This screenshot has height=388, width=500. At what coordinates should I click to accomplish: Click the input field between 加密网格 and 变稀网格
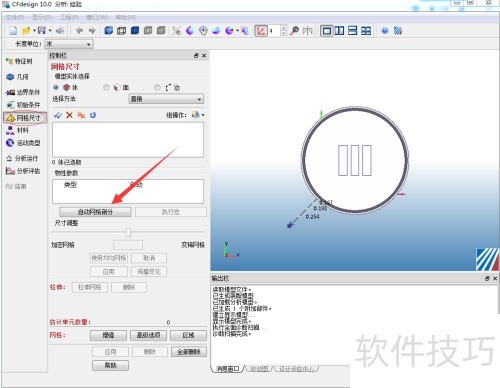coord(128,245)
